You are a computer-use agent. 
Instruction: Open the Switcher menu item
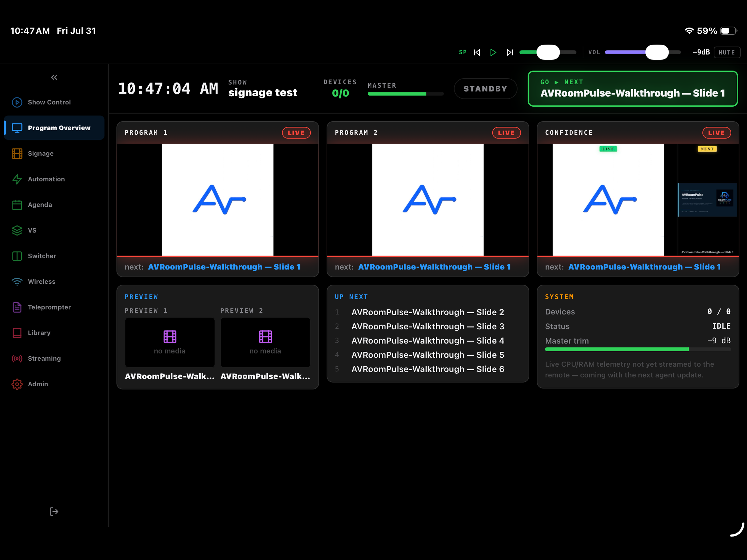[54, 256]
